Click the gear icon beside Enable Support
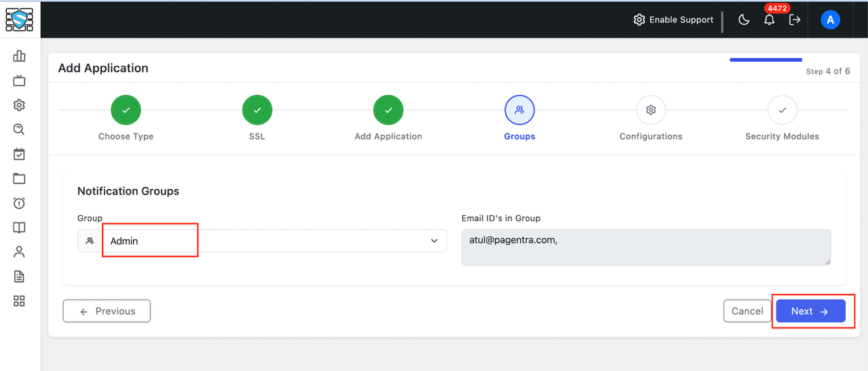The image size is (868, 371). pyautogui.click(x=639, y=20)
